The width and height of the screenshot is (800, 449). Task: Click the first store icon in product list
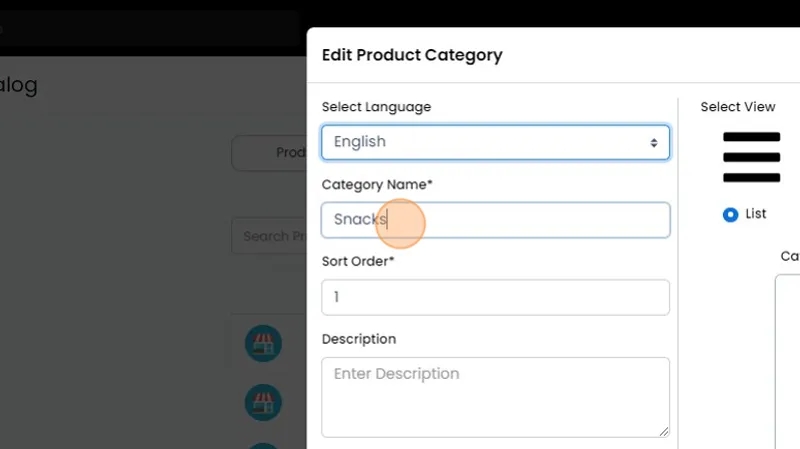point(263,344)
